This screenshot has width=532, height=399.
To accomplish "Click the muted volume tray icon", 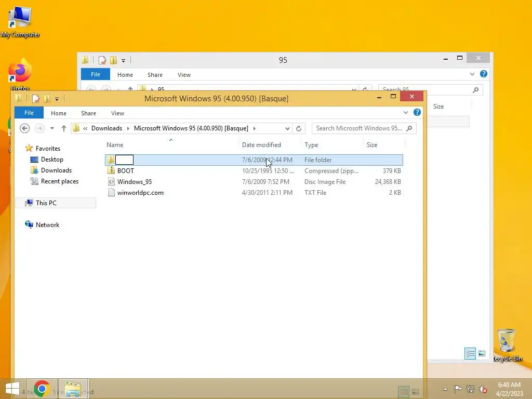I will pyautogui.click(x=483, y=389).
